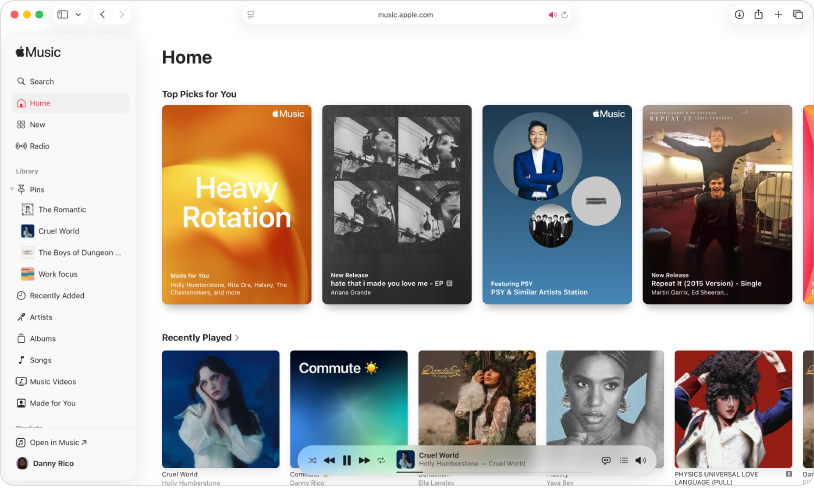
Task: Open hate that i made you love me EP
Action: click(x=397, y=205)
